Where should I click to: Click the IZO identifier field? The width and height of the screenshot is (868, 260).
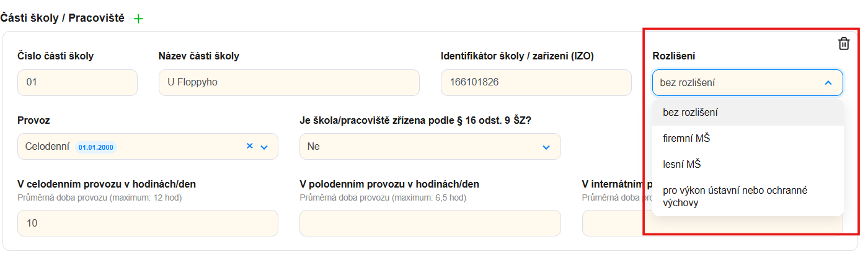(x=536, y=82)
